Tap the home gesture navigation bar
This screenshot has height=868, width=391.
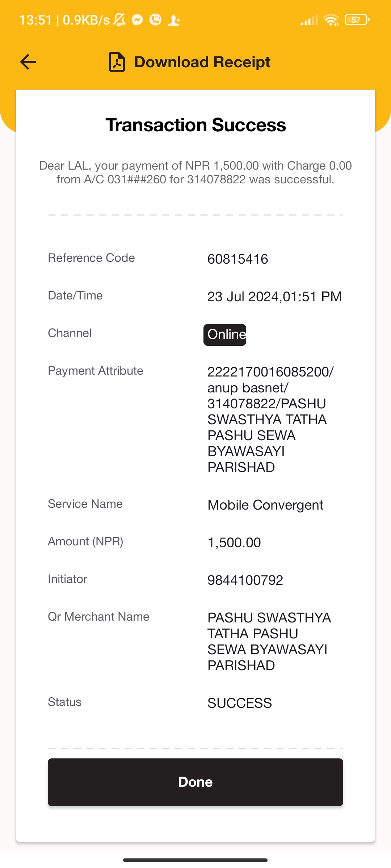(x=195, y=860)
